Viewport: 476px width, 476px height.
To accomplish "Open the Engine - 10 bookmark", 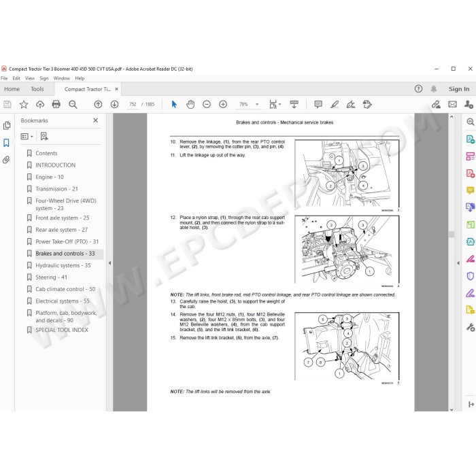I will 50,177.
